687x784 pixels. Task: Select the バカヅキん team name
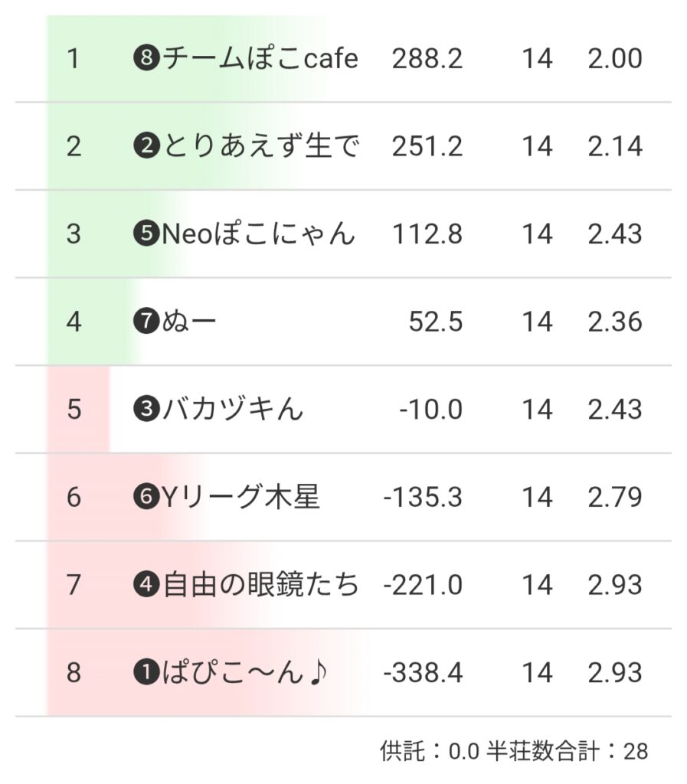tap(233, 410)
